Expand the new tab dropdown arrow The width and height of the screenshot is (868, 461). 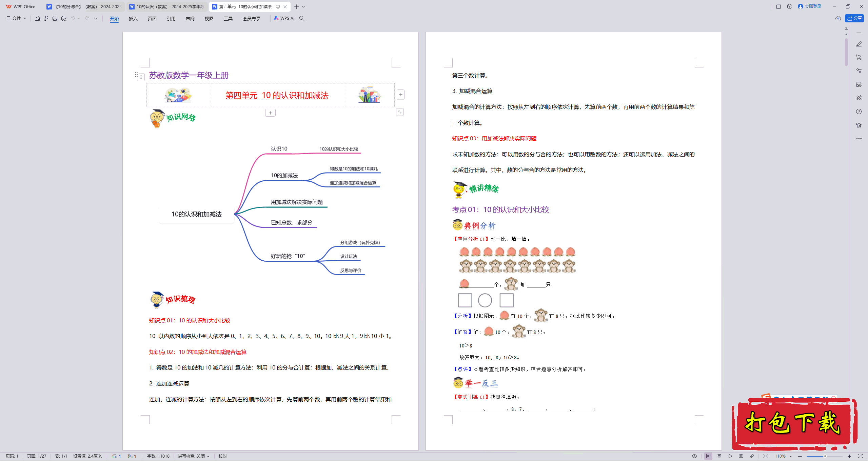[303, 7]
